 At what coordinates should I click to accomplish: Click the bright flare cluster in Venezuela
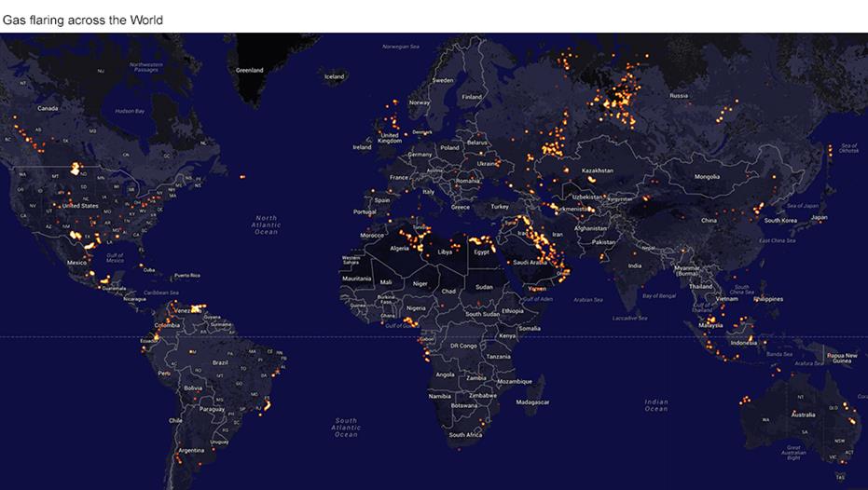pyautogui.click(x=194, y=308)
